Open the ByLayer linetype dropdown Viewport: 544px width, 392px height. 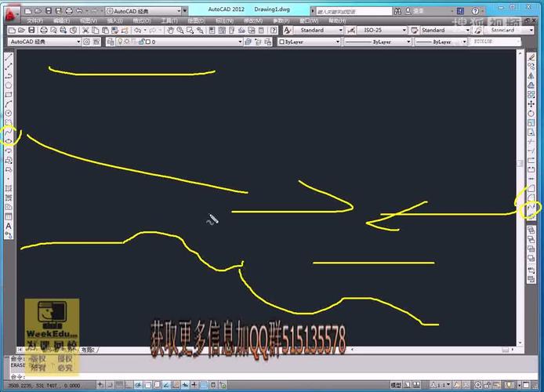(x=378, y=42)
